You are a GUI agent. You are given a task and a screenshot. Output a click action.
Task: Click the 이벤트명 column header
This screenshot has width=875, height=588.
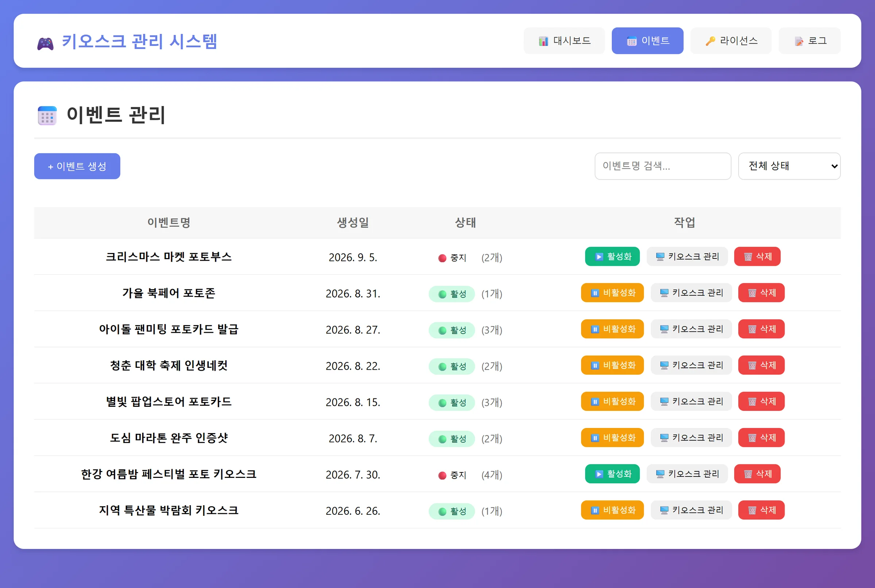tap(169, 223)
